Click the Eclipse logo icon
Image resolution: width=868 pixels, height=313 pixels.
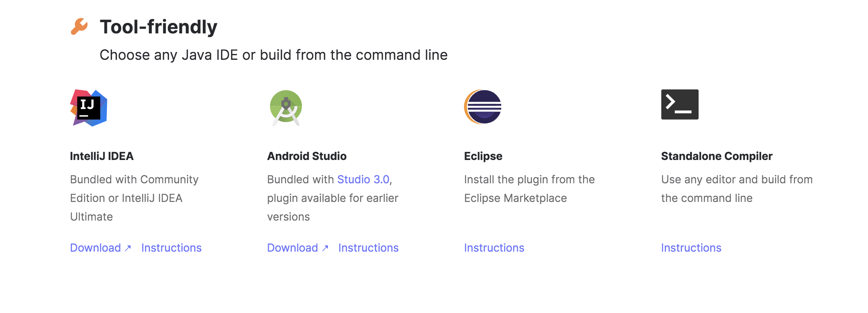483,107
